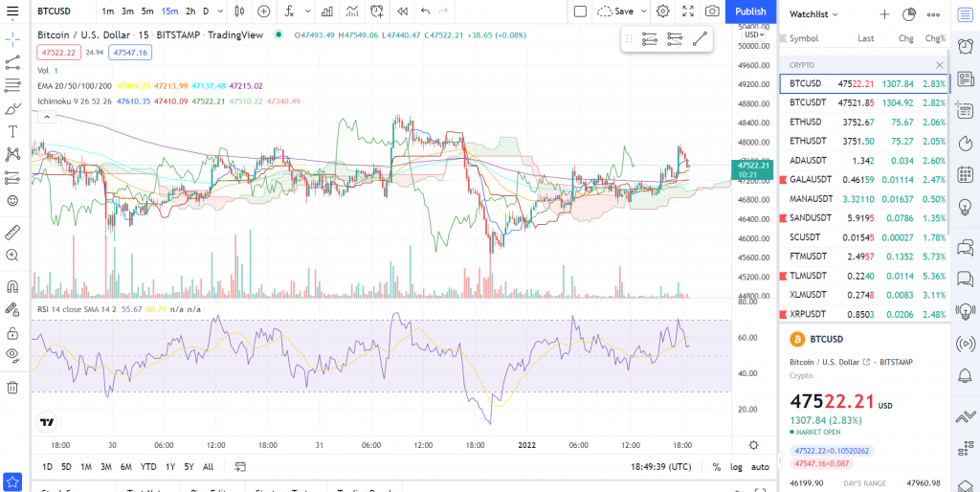Take a chart snapshot with camera

[x=712, y=11]
